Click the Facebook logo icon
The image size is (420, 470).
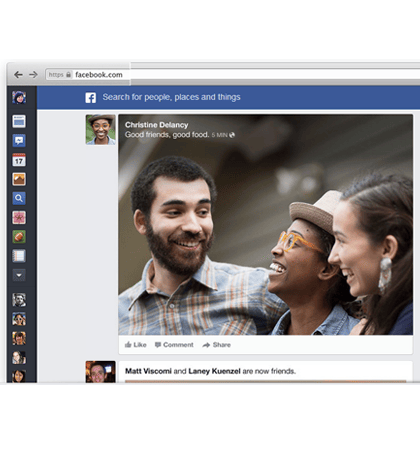click(x=90, y=98)
